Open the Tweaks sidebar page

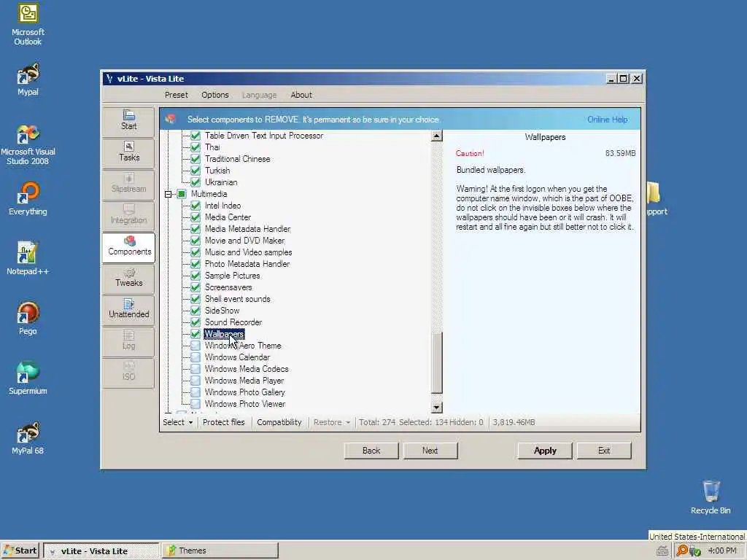tap(128, 278)
